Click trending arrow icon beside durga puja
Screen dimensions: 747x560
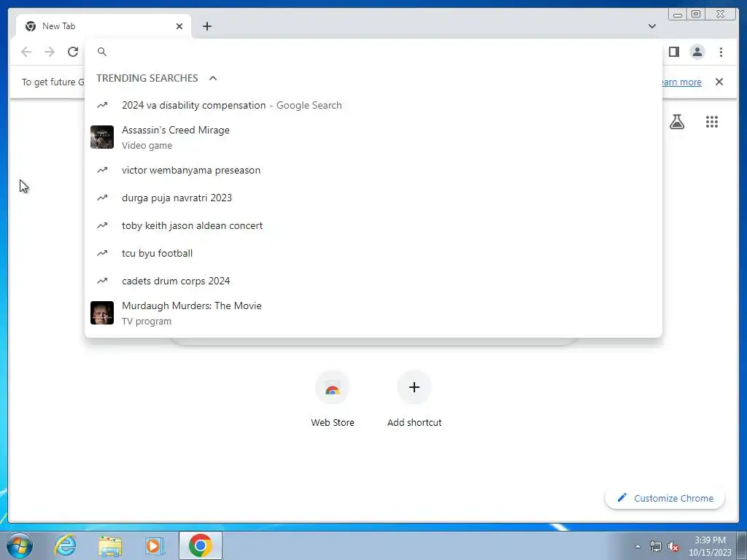[x=102, y=198]
